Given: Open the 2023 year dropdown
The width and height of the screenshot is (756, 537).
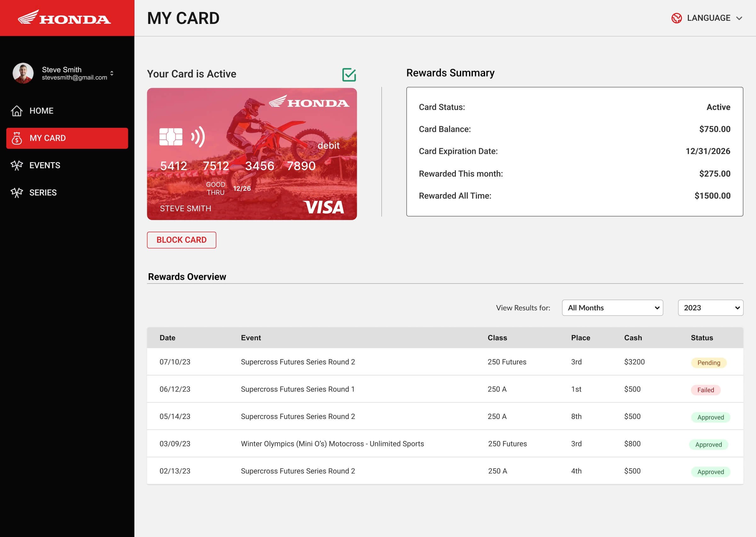Looking at the screenshot, I should click(711, 308).
